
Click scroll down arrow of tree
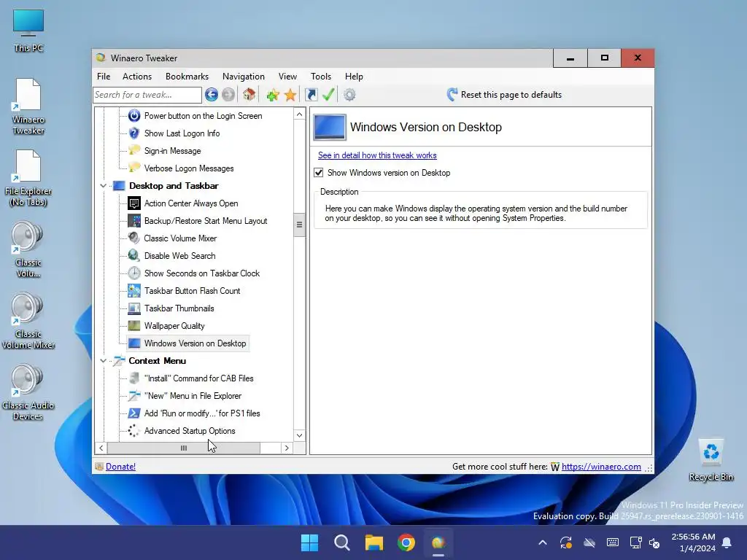click(299, 435)
